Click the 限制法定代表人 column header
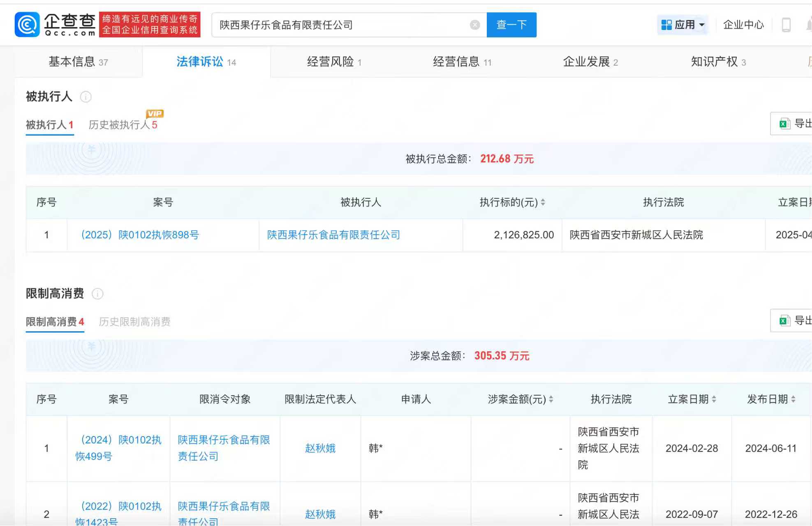 pos(320,399)
